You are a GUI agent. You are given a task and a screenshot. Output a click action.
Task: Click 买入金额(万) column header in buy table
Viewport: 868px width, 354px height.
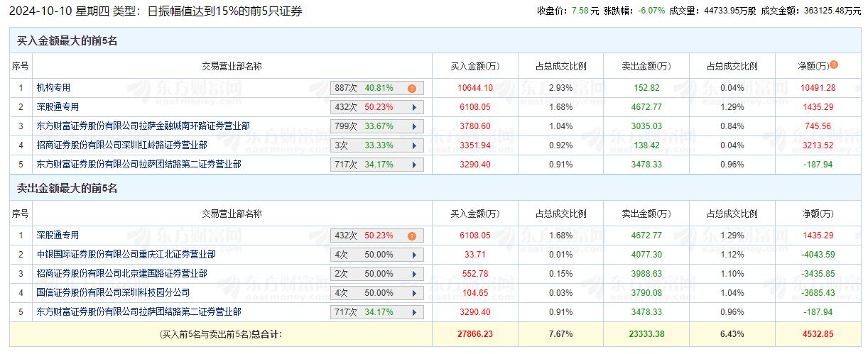coord(475,67)
